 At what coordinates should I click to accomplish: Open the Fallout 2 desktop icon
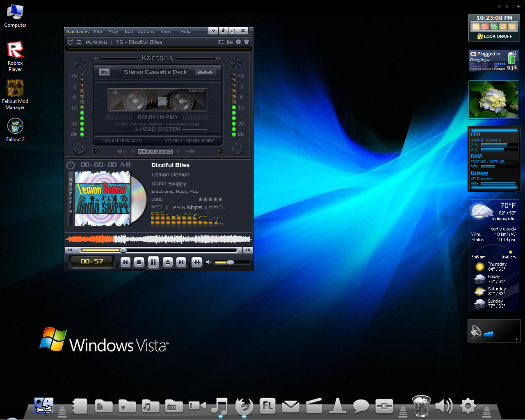tap(15, 130)
